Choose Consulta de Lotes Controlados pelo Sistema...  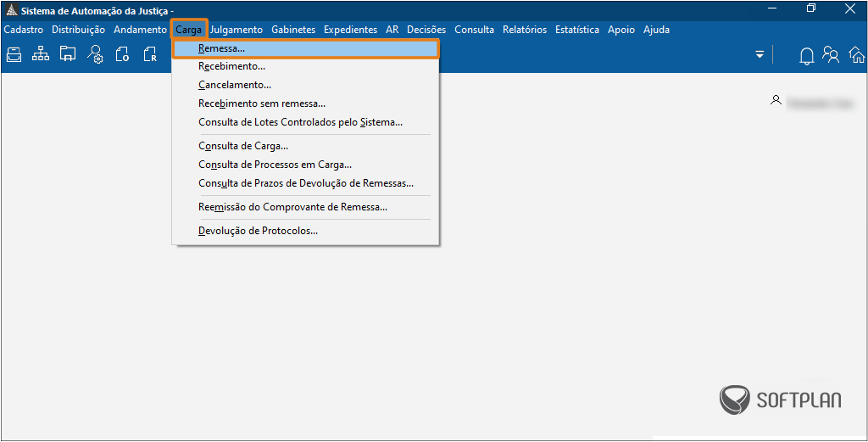[x=305, y=122]
